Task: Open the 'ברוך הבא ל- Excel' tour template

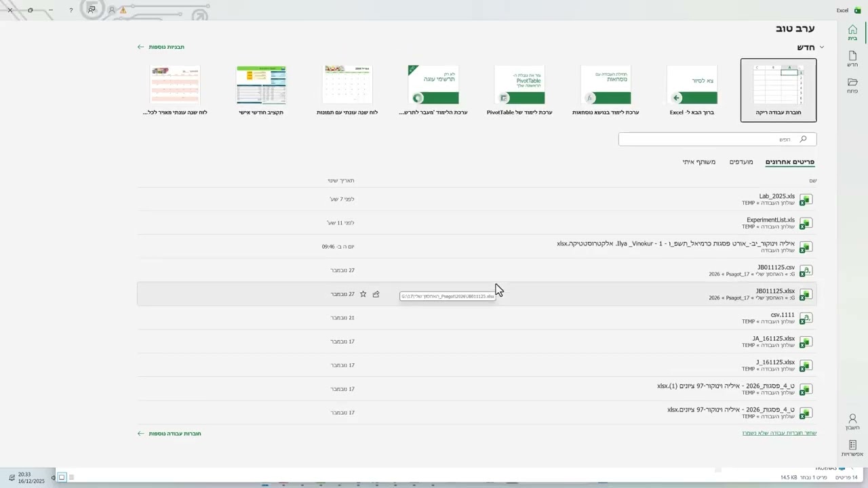Action: tap(692, 91)
